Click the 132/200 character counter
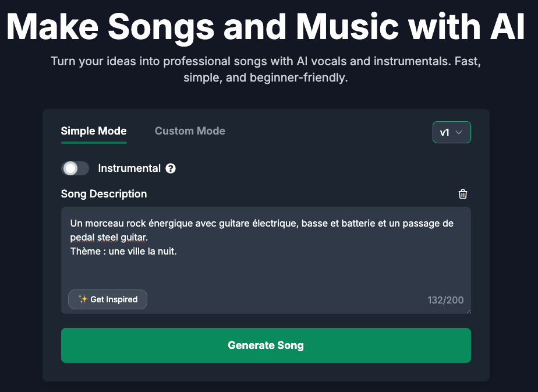538x392 pixels. point(446,300)
